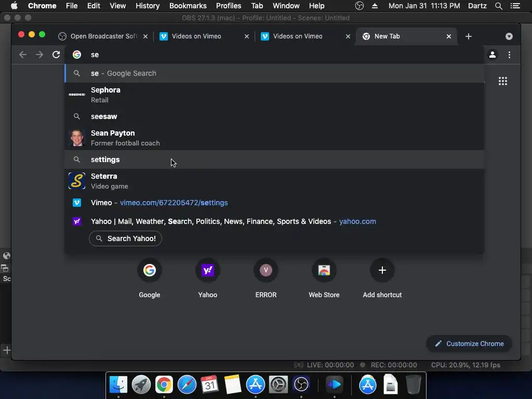Click the Add shortcut plus tile
This screenshot has height=399, width=532.
point(382,279)
